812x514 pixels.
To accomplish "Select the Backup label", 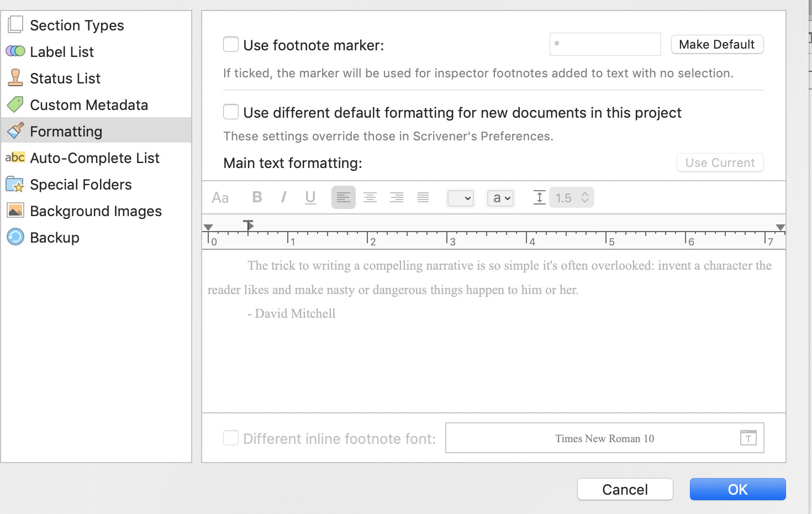I will (55, 237).
